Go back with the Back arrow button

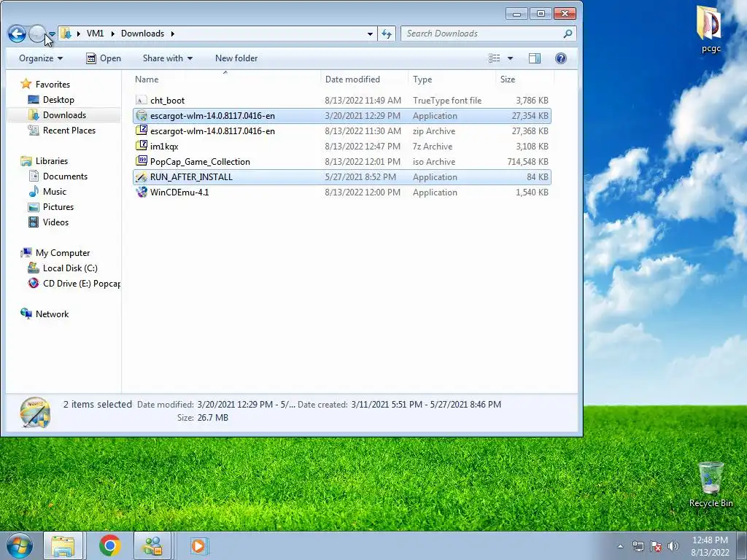(17, 34)
